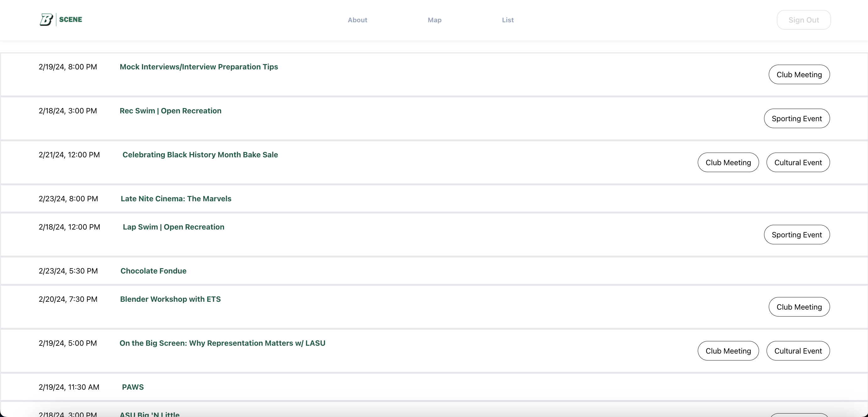Image resolution: width=868 pixels, height=417 pixels.
Task: Click Club Meeting tag on Bake Sale row
Action: click(x=728, y=162)
